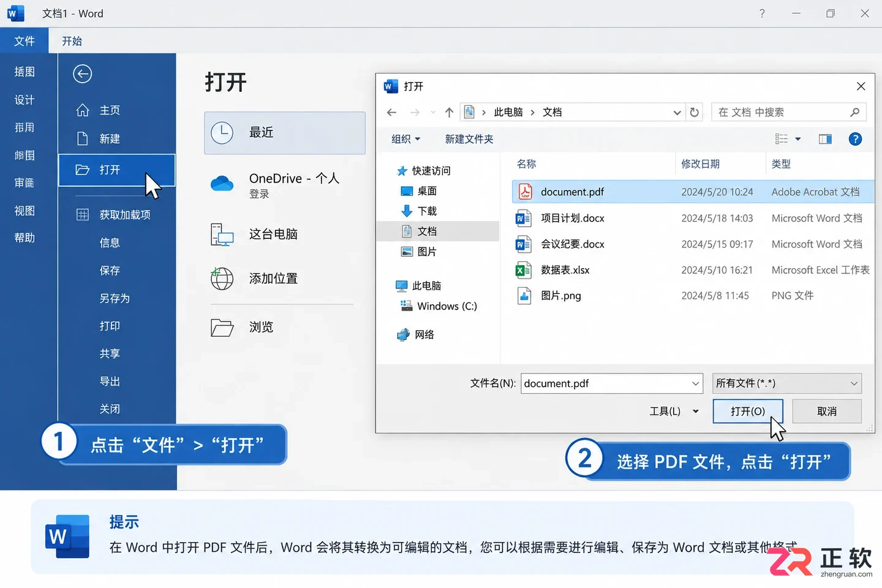Switch to the 文件 tab
This screenshot has width=882, height=588.
pyautogui.click(x=24, y=41)
